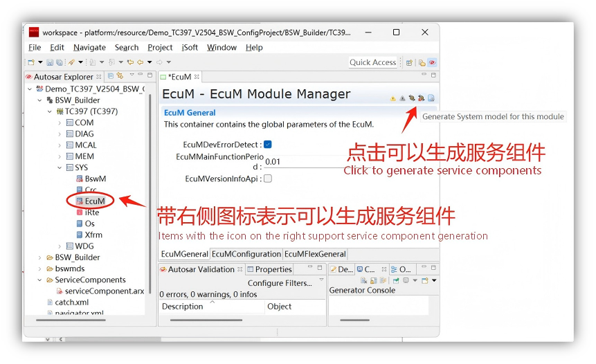Enable the EcuMVersionInfoApi checkbox
Screen dimensions: 596x364
pyautogui.click(x=268, y=179)
